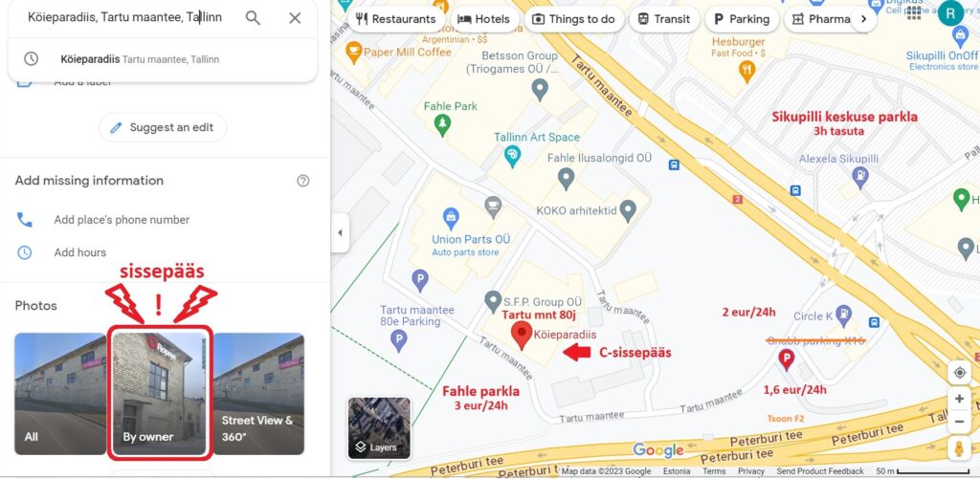Open the Google apps grid icon
This screenshot has width=980, height=479.
[914, 11]
